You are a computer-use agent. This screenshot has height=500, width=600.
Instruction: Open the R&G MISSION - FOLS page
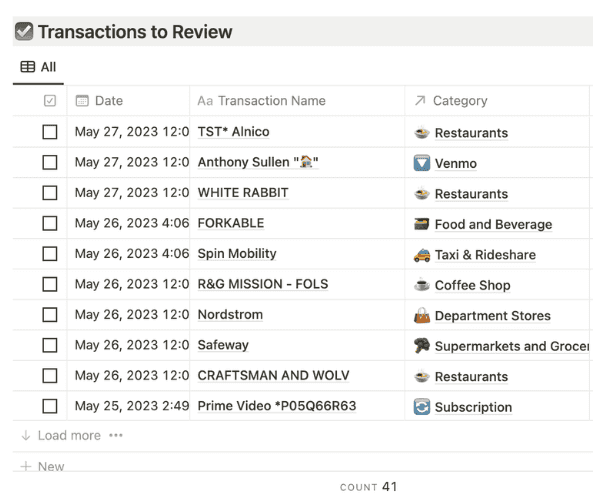263,284
